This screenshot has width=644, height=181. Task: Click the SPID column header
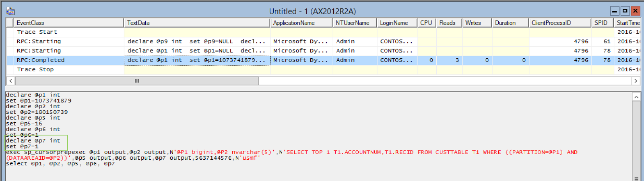click(601, 23)
